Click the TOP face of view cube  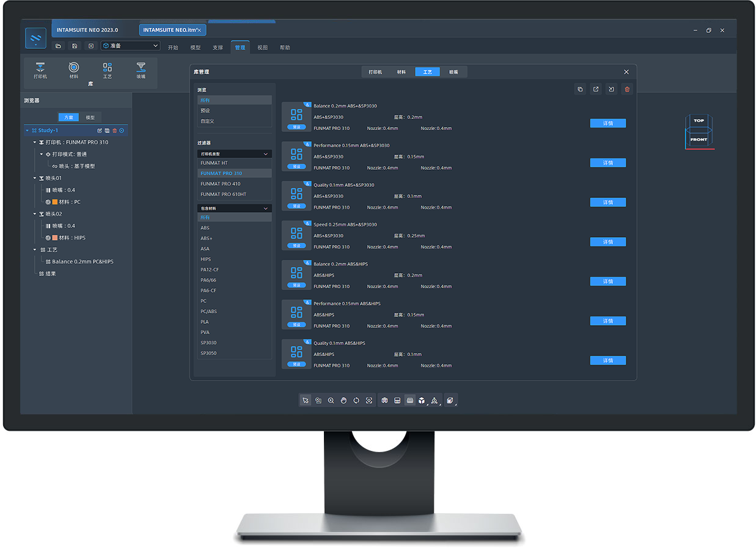coord(699,121)
